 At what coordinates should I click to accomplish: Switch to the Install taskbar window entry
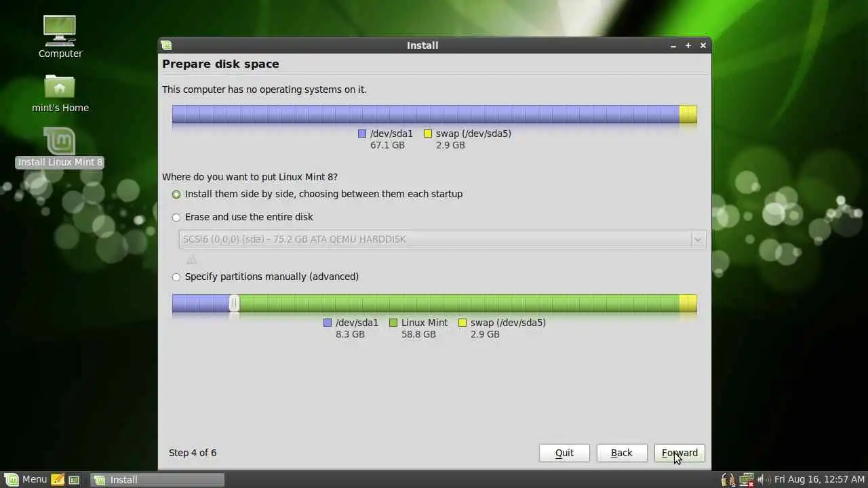pos(157,479)
